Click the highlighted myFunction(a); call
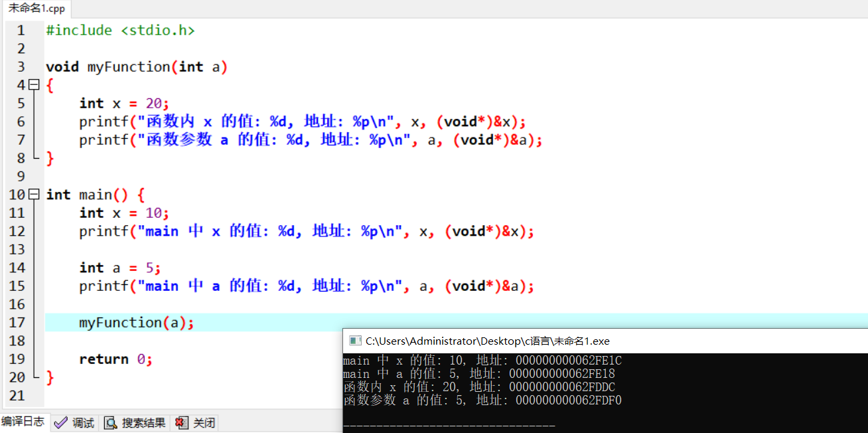 tap(137, 323)
